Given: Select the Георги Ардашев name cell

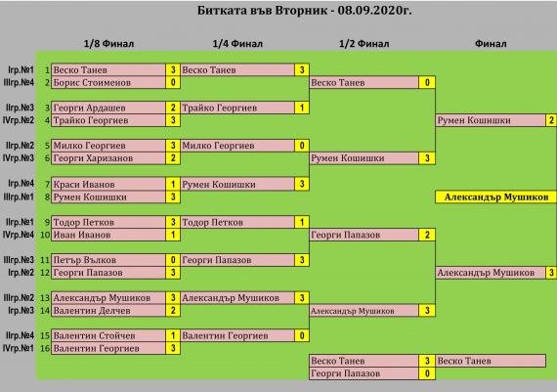Looking at the screenshot, I should (108, 108).
